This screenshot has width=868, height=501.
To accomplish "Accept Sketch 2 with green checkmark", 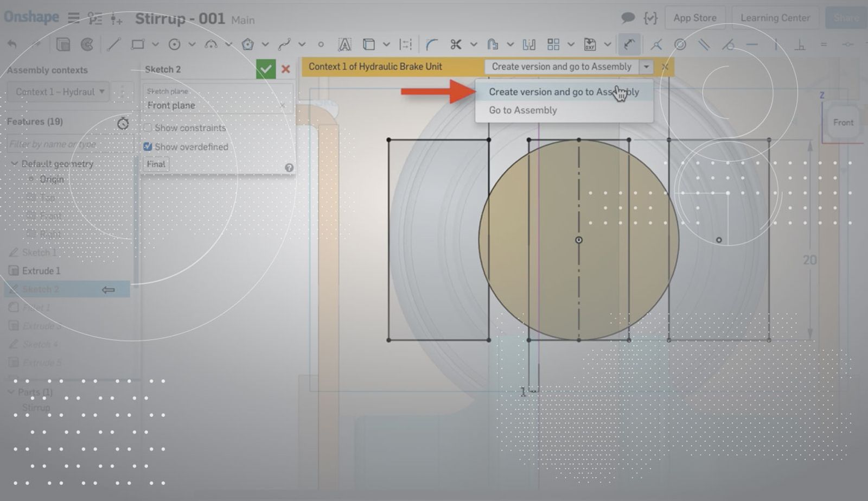I will click(265, 69).
